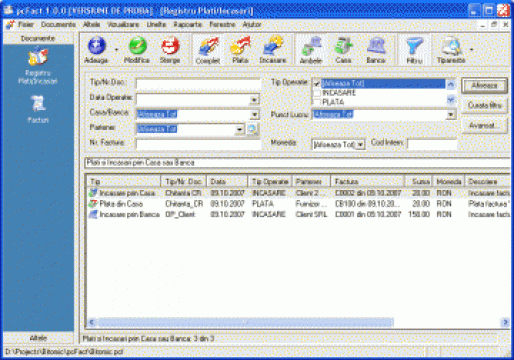Screen dimensions: 514x360
Task: Open the Partener dropdown
Action: click(x=240, y=129)
